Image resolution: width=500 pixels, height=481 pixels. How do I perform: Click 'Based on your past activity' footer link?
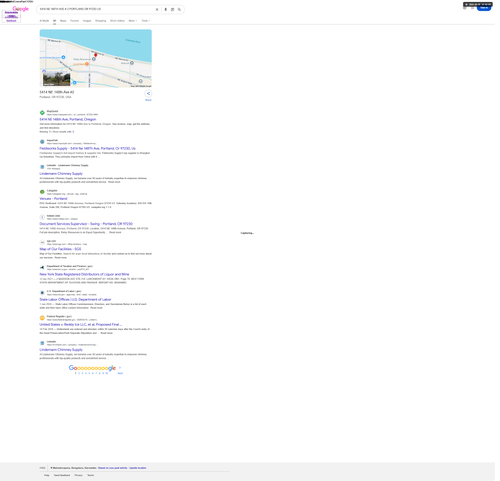click(113, 468)
